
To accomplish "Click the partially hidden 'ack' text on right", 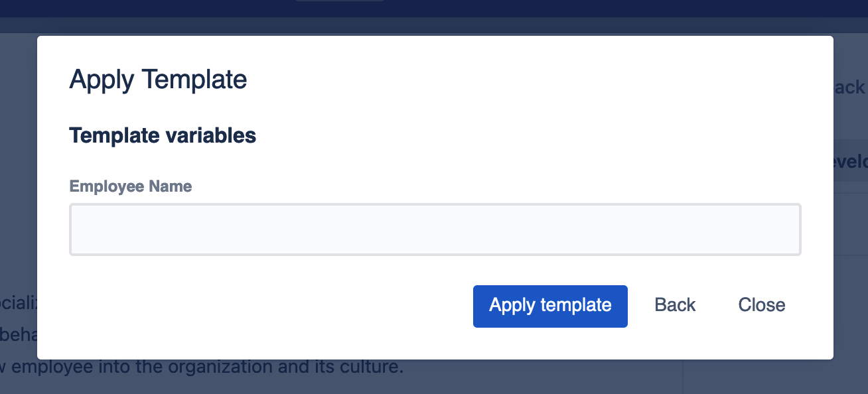I will pos(850,88).
